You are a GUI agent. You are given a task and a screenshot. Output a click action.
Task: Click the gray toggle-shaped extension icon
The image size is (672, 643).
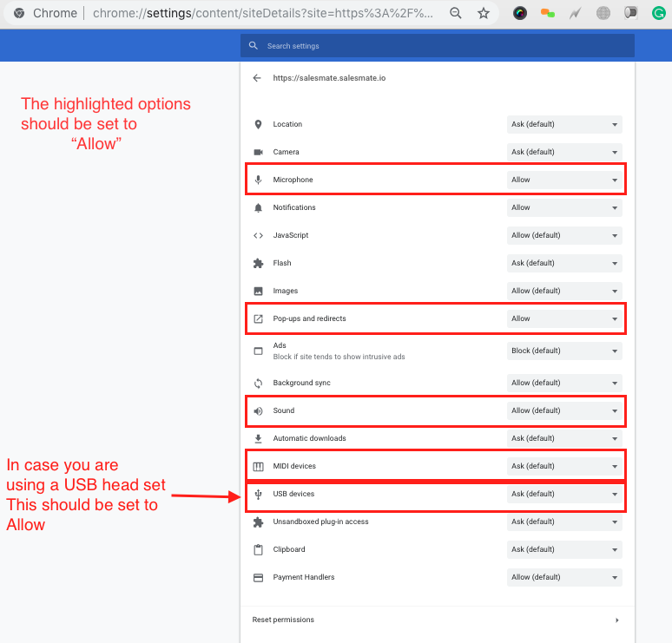point(631,13)
